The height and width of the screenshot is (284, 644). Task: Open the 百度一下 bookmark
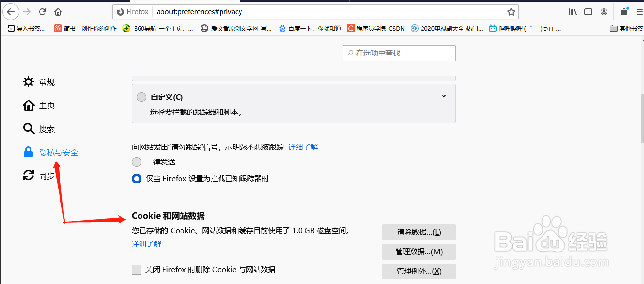click(x=310, y=28)
